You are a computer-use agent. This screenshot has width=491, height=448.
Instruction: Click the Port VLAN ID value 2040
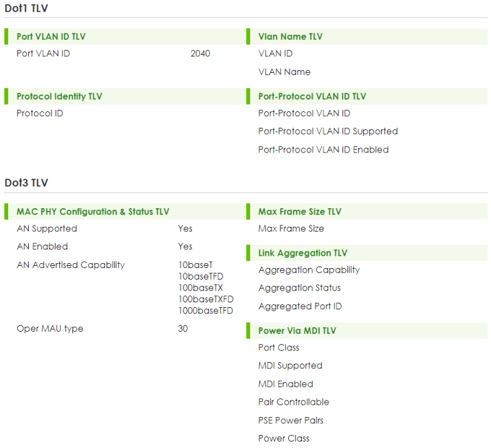pos(200,54)
